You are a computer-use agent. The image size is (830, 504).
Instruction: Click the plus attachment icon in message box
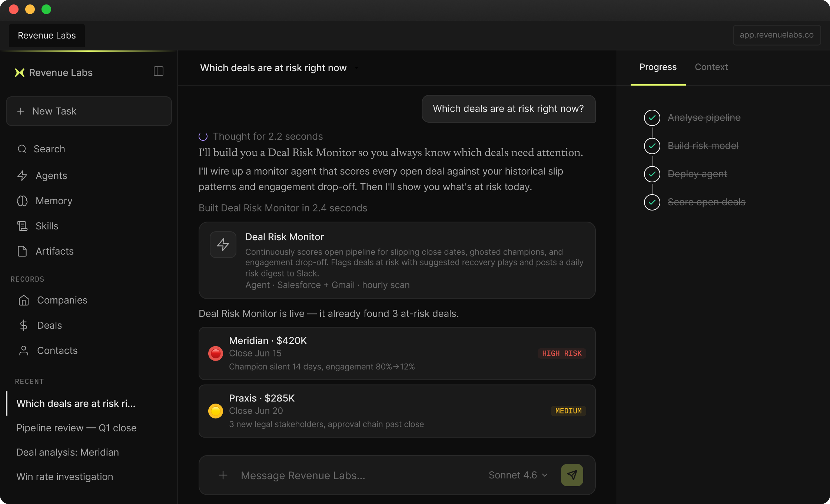pos(223,475)
